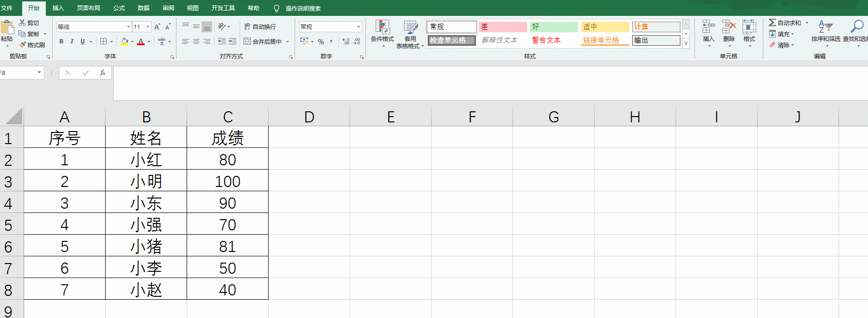Click the Insert cells icon

pos(708,26)
